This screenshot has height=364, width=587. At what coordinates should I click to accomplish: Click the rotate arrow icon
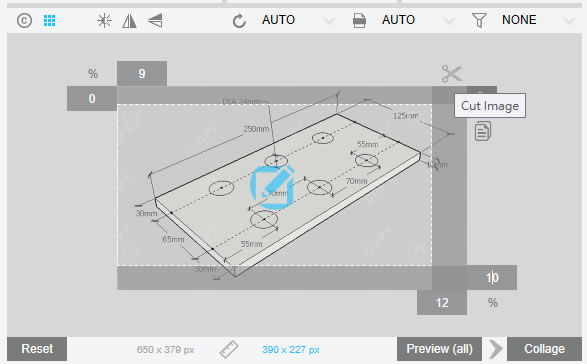[x=239, y=21]
